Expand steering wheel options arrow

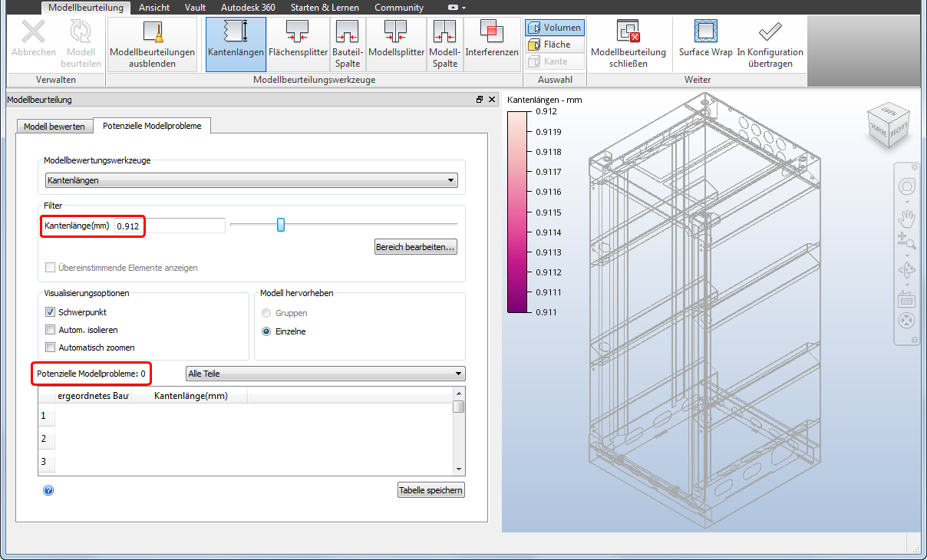pyautogui.click(x=907, y=201)
